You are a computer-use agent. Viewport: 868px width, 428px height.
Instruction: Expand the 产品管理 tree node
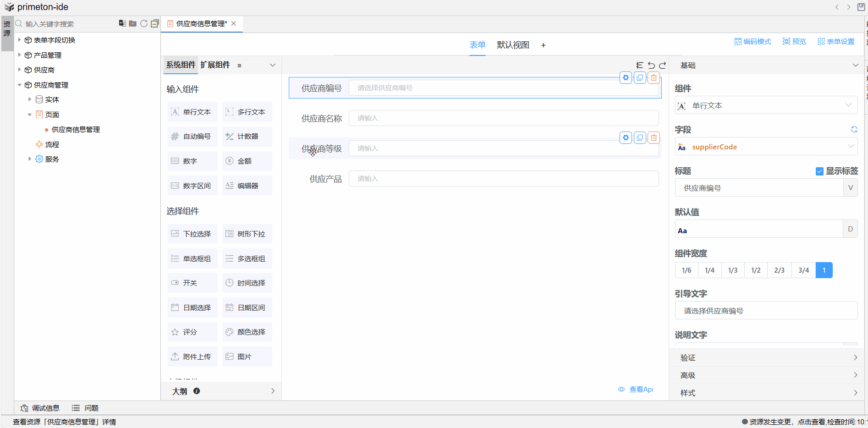20,55
